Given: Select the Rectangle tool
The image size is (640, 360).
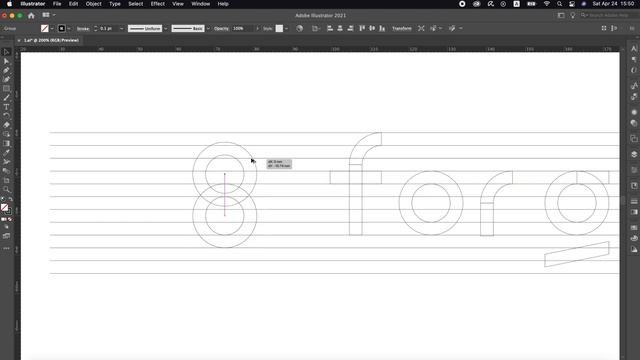Looking at the screenshot, I should (x=6, y=89).
